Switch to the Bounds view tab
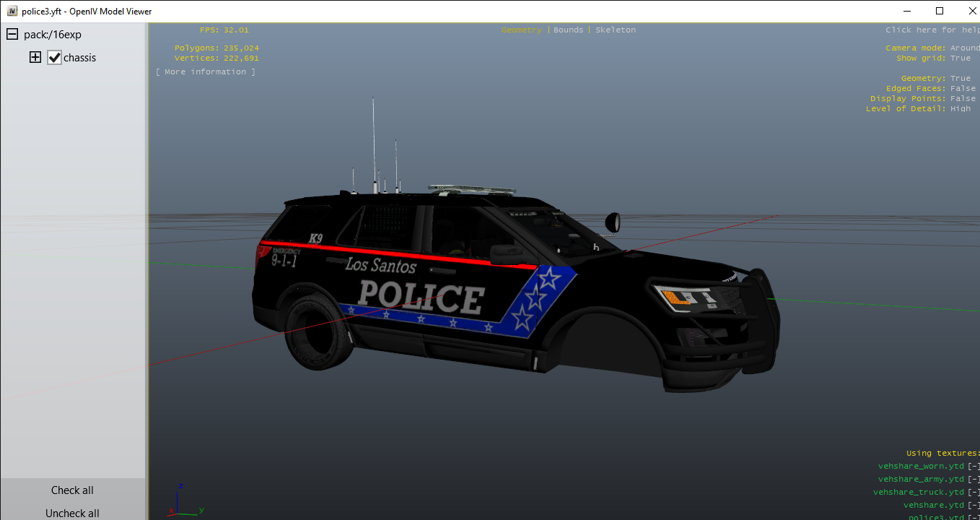The width and height of the screenshot is (980, 520). click(x=568, y=30)
